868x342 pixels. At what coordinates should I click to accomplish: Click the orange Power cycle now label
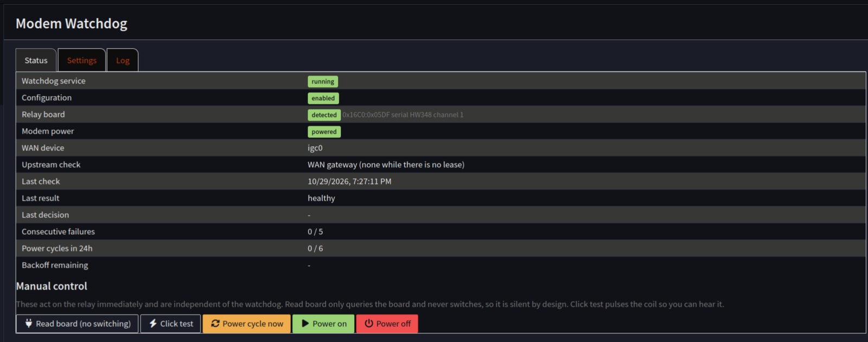[x=253, y=324]
